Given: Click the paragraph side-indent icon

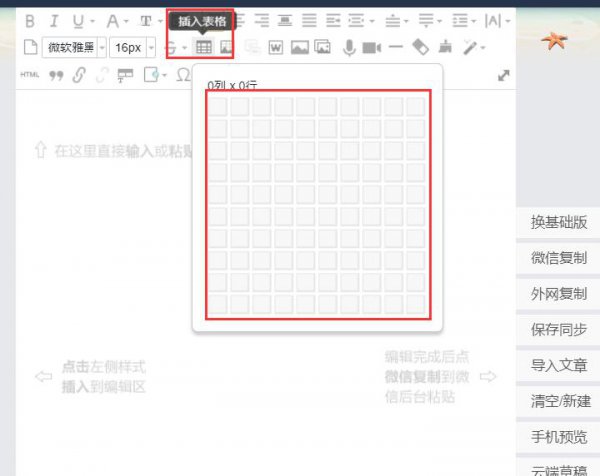Looking at the screenshot, I should [x=356, y=20].
